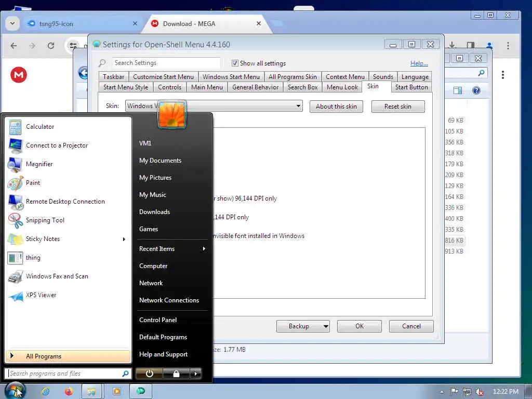The height and width of the screenshot is (399, 532).
Task: Open Chrome's three-dot menu
Action: 508,46
